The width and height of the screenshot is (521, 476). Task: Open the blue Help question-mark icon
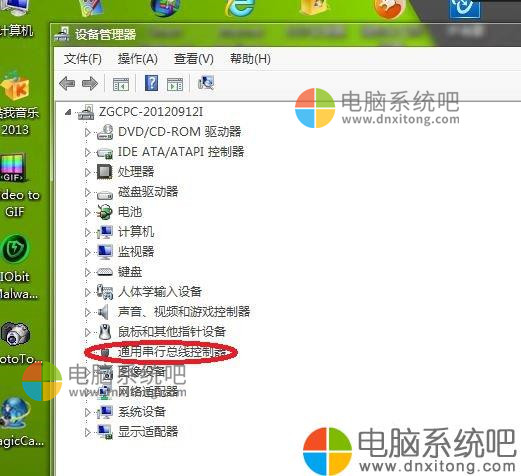(151, 83)
